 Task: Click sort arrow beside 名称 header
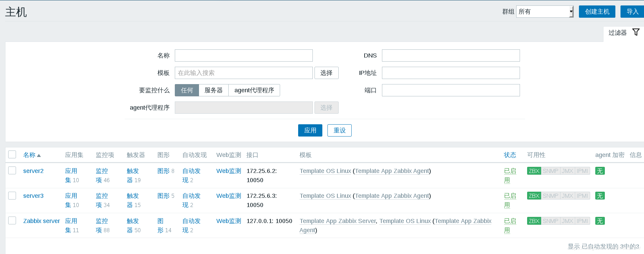(39, 155)
